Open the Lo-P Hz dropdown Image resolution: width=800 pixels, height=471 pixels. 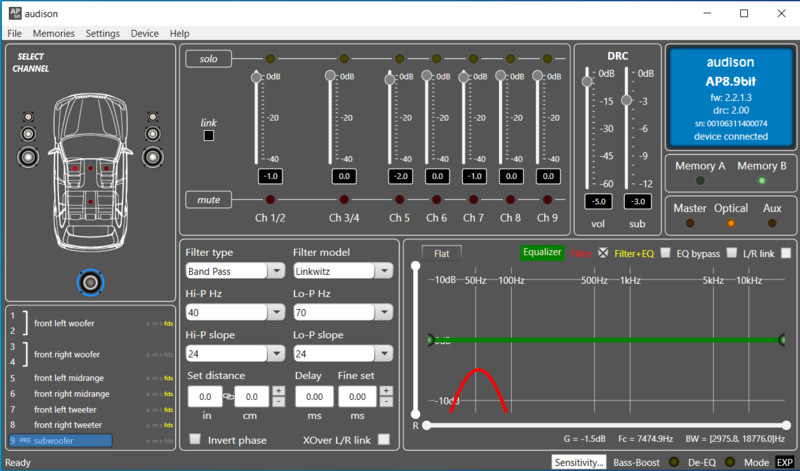[x=384, y=312]
